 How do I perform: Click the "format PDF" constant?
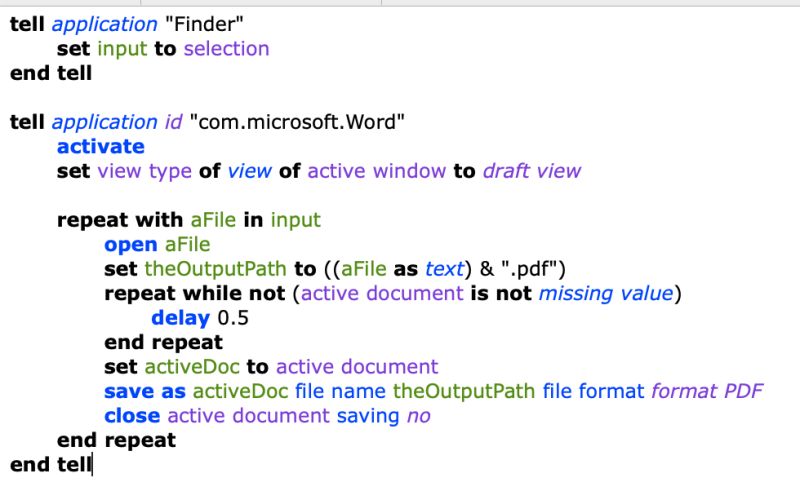point(707,391)
